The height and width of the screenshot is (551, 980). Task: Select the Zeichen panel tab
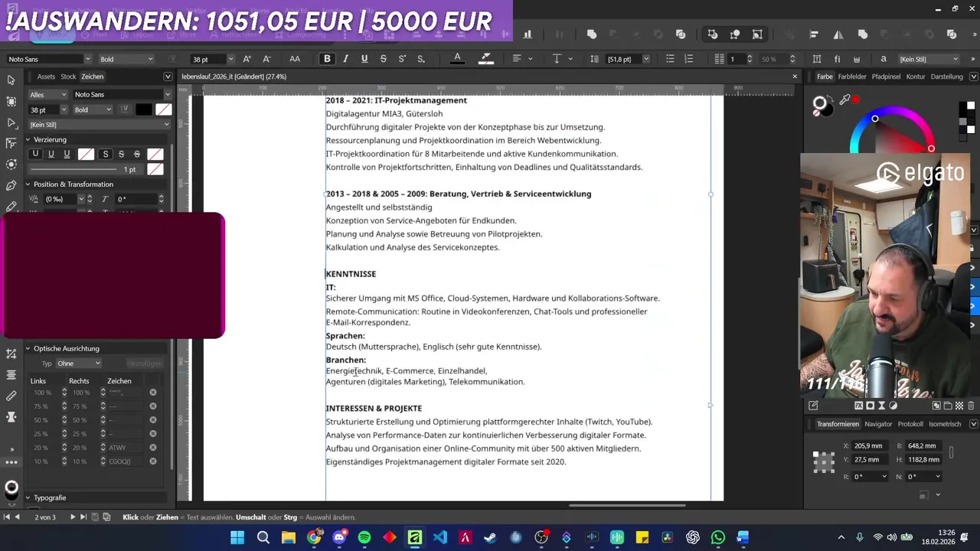pyautogui.click(x=92, y=77)
